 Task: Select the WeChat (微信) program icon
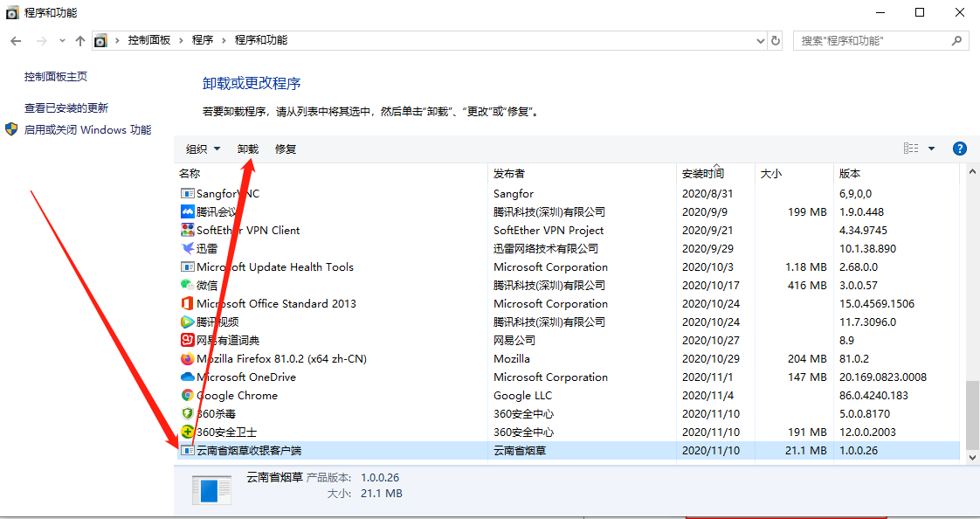point(187,286)
